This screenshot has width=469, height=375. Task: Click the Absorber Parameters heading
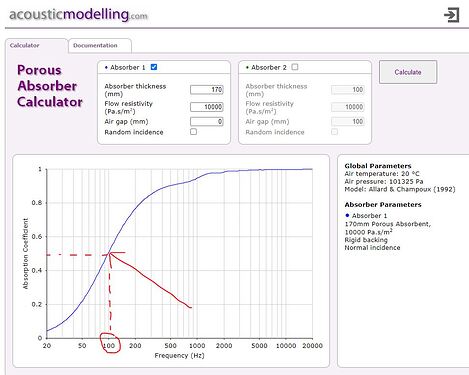[x=383, y=205]
